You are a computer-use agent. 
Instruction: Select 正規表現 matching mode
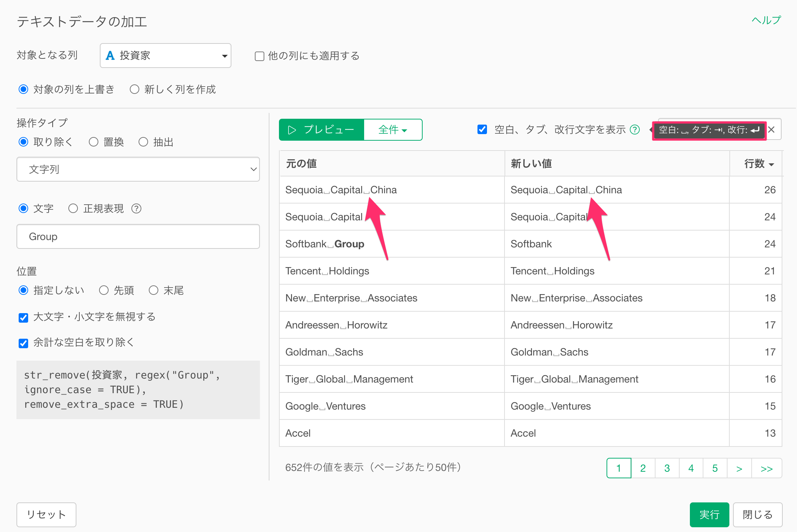pos(73,208)
